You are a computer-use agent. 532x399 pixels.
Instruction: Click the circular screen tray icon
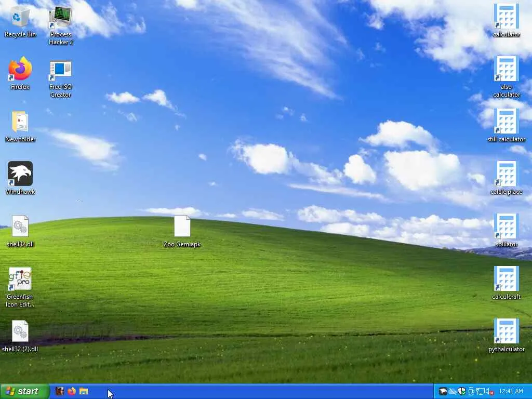[x=471, y=392]
